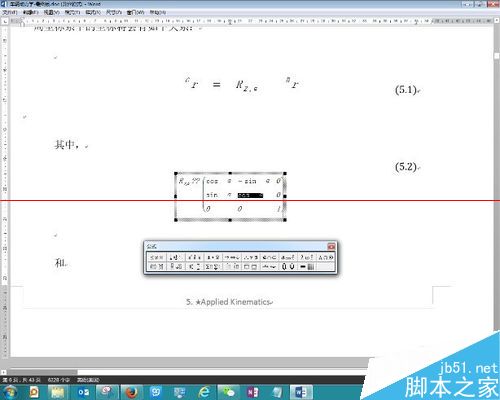
Task: Click the footer text Applied Kinematics
Action: [235, 302]
